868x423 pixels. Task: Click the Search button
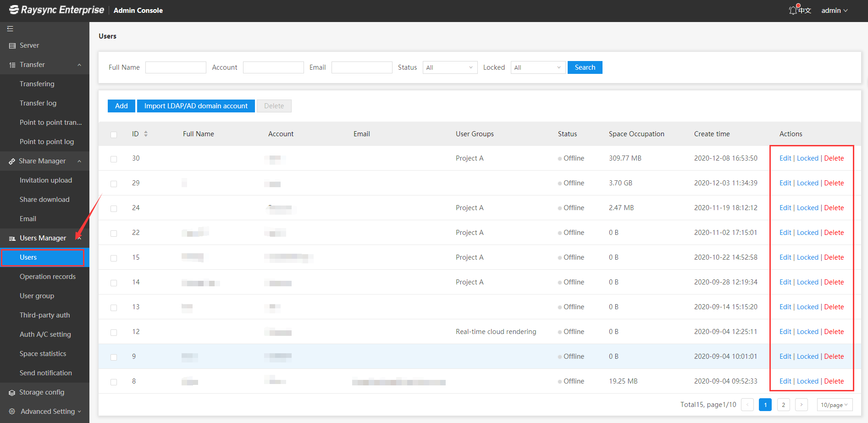[585, 67]
